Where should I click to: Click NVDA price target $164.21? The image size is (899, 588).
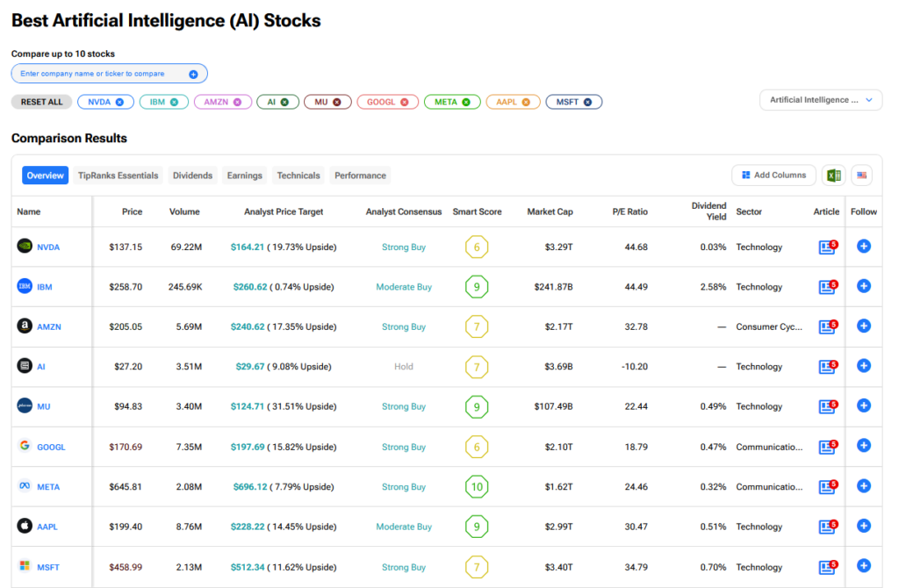(247, 247)
